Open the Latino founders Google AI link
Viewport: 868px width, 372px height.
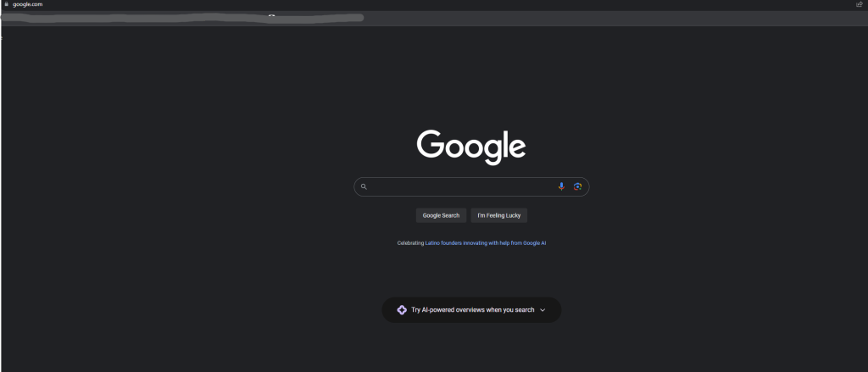[486, 243]
